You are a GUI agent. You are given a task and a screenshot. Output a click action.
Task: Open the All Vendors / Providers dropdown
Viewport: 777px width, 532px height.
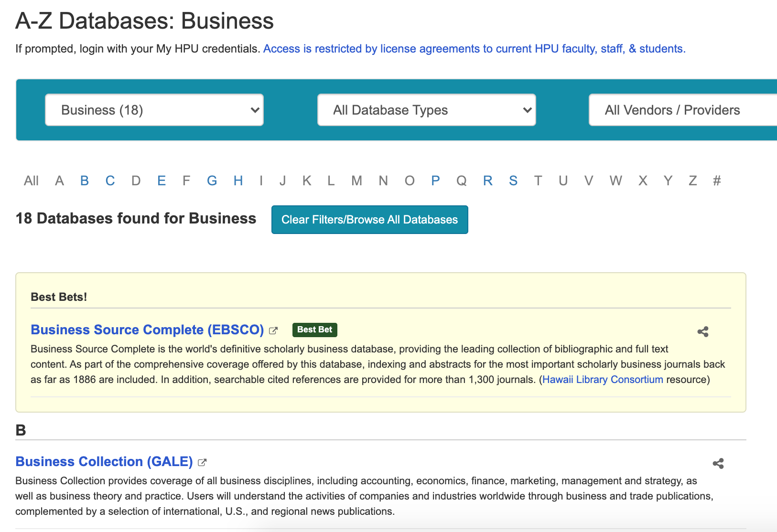coord(683,110)
